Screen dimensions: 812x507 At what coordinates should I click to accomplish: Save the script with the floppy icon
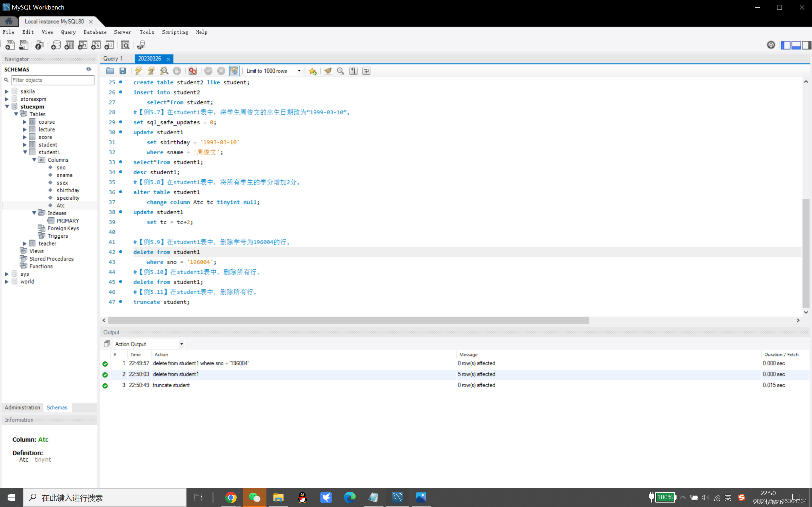click(123, 71)
